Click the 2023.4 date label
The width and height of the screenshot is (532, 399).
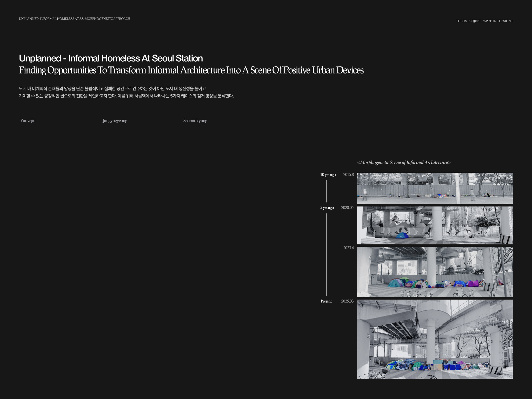coord(348,248)
